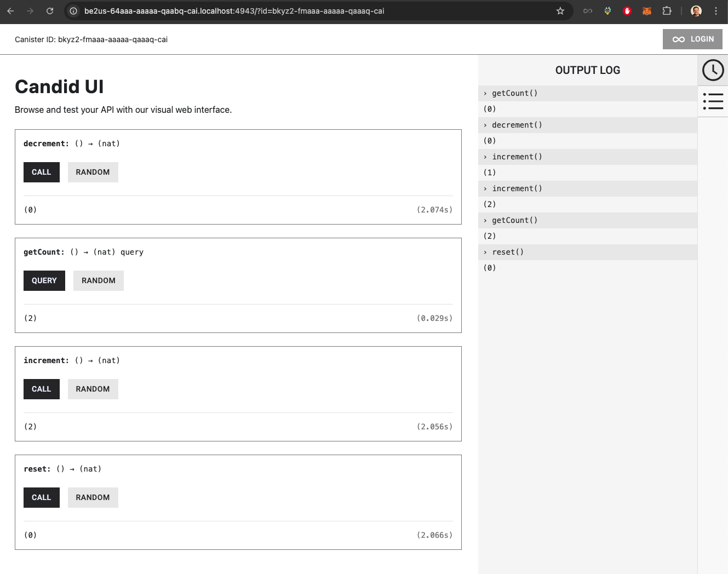Open the MetaMask fox extension
Image resolution: width=728 pixels, height=574 pixels.
pyautogui.click(x=647, y=11)
